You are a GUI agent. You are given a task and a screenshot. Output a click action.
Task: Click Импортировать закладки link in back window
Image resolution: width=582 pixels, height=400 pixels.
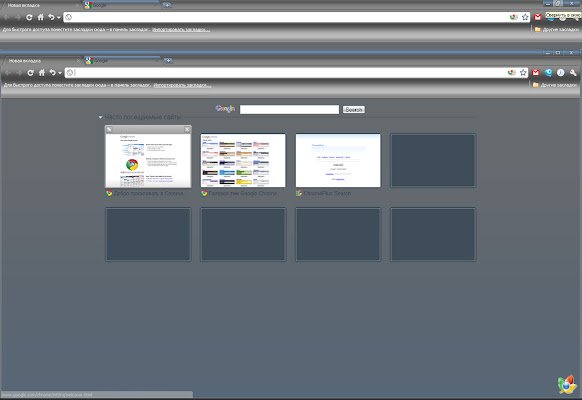(181, 30)
